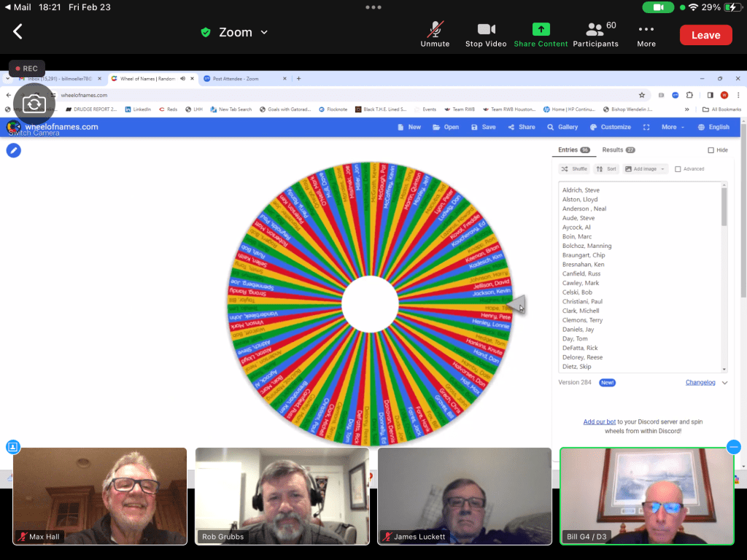Spin the wheel by clicking its white center

[x=370, y=303]
